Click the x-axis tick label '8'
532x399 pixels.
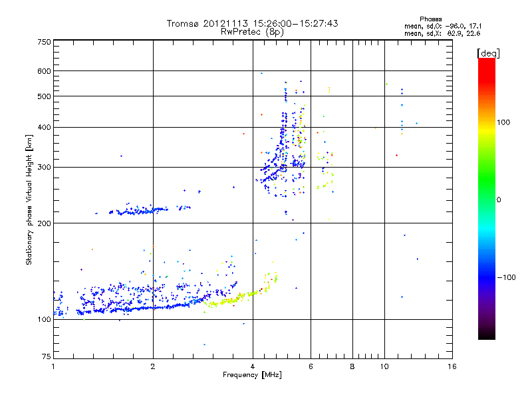click(x=352, y=366)
